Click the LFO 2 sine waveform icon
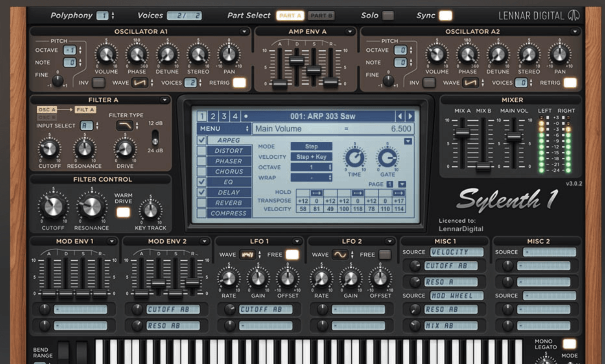The image size is (605, 364). [340, 255]
